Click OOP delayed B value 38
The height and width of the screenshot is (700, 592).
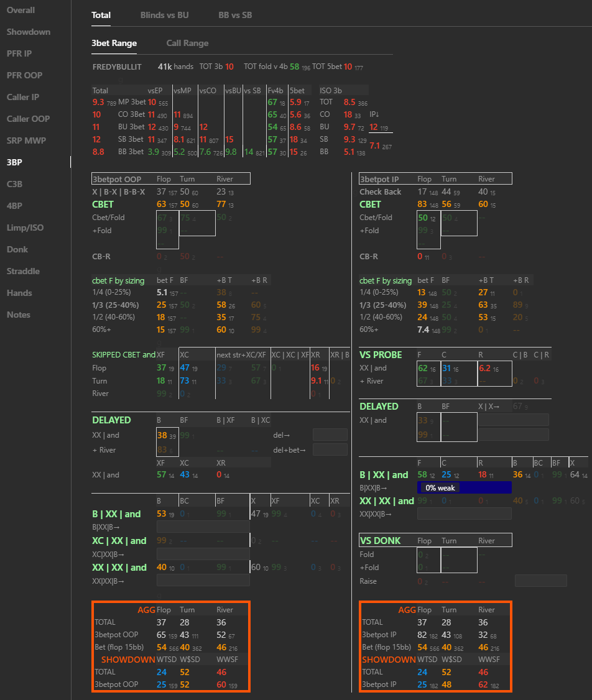(162, 435)
